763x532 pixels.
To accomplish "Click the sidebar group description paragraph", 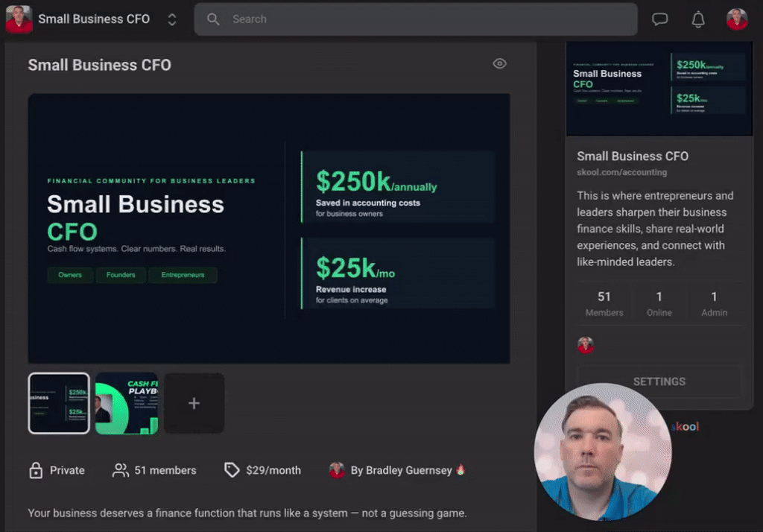I will coord(655,229).
